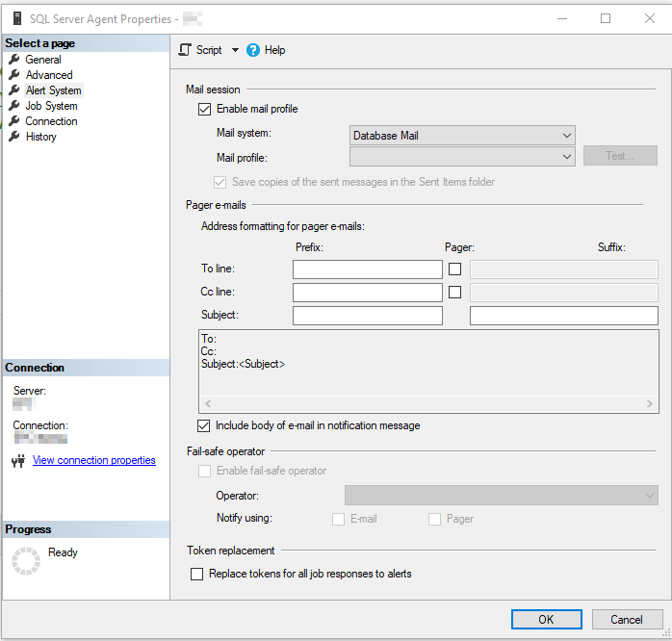Viewport: 672px width, 641px height.
Task: Click the Ready progress spinner icon
Action: pos(26,561)
